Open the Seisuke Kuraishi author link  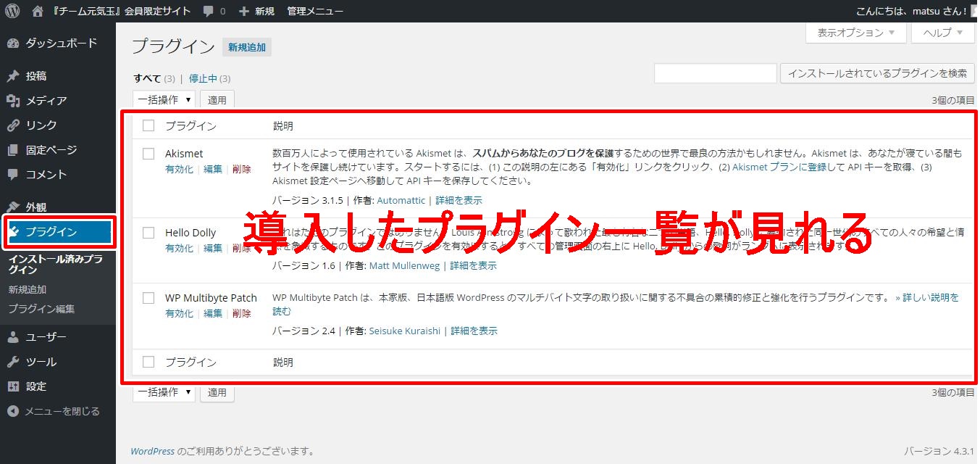[405, 331]
